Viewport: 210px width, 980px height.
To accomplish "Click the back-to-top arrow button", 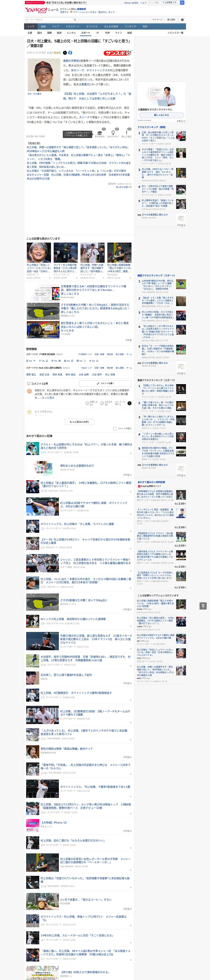I will coord(203,606).
